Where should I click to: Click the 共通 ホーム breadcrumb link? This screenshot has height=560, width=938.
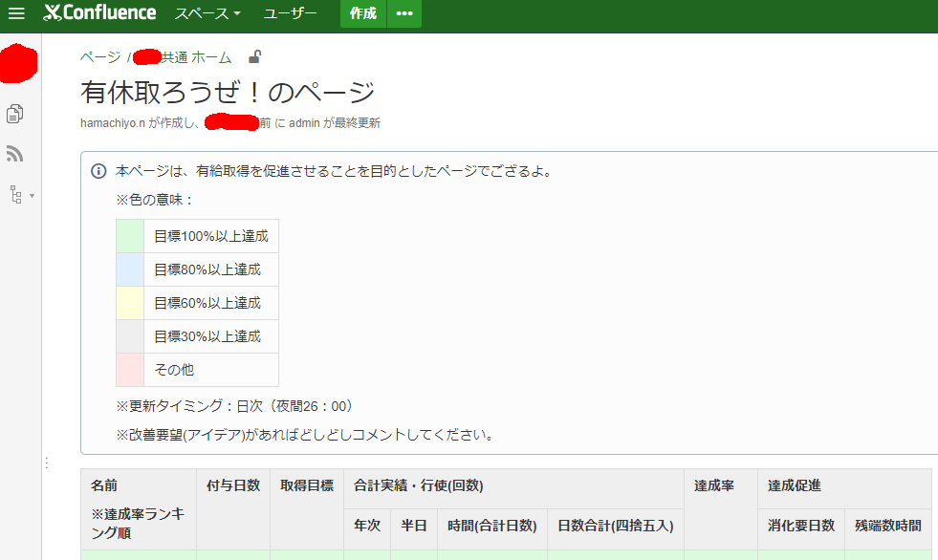point(196,57)
